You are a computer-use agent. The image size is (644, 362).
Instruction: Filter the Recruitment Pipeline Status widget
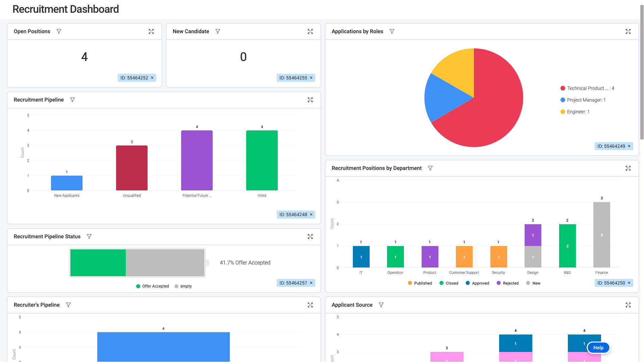click(89, 237)
